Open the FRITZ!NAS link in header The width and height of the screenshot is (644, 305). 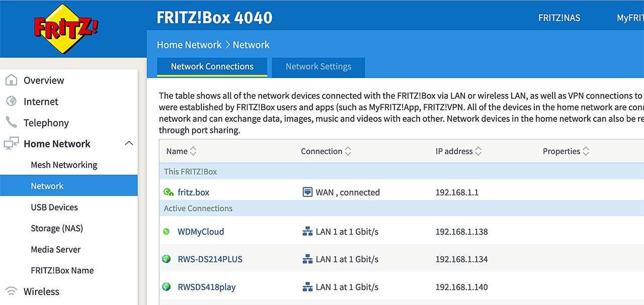coord(559,18)
